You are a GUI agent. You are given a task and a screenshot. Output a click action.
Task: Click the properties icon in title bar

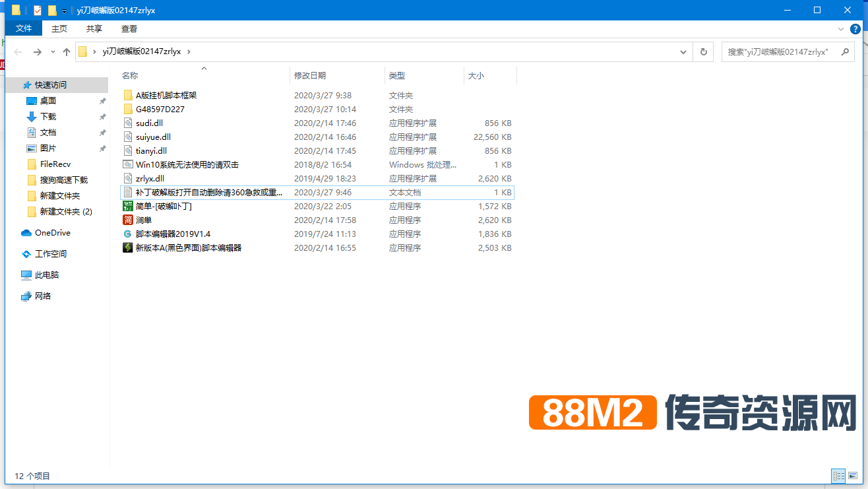click(38, 11)
